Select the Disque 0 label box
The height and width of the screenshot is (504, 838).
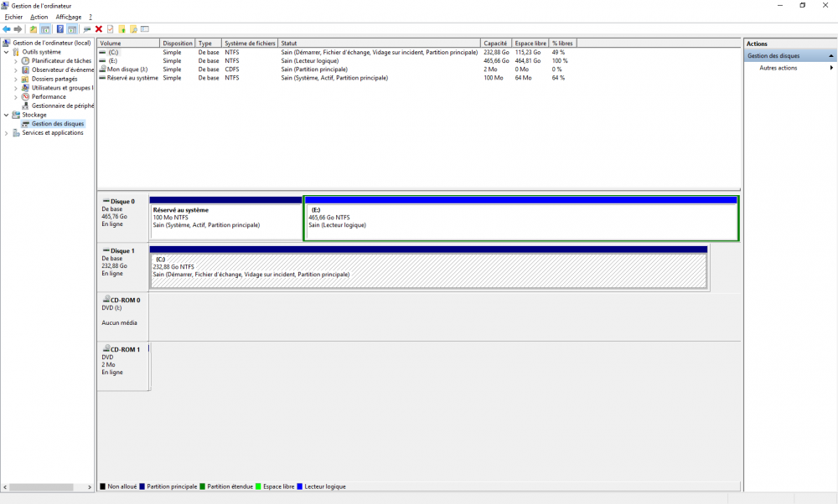[x=123, y=219]
